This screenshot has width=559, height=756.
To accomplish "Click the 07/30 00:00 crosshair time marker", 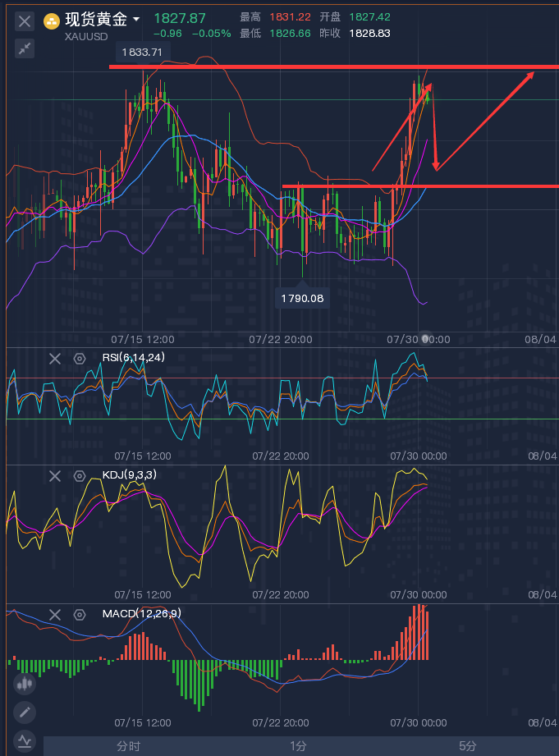I will coord(425,339).
